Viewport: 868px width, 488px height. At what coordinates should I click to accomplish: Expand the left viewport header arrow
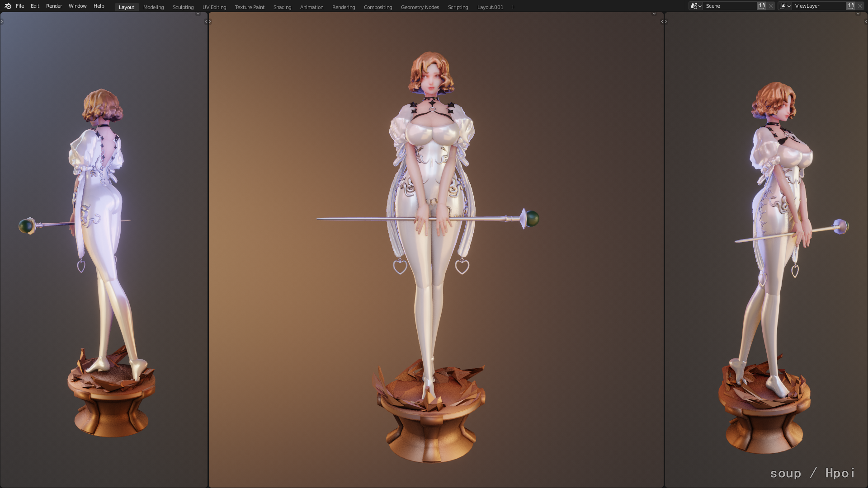(x=198, y=14)
